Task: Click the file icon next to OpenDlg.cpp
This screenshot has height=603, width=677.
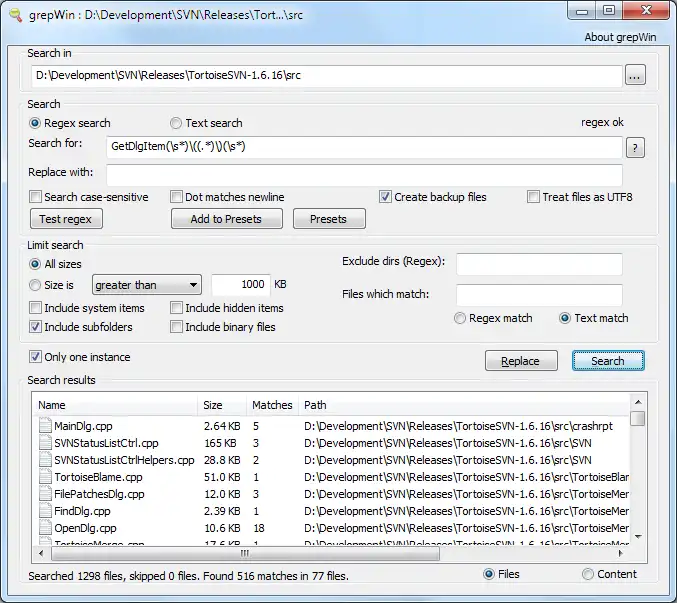Action: point(45,528)
